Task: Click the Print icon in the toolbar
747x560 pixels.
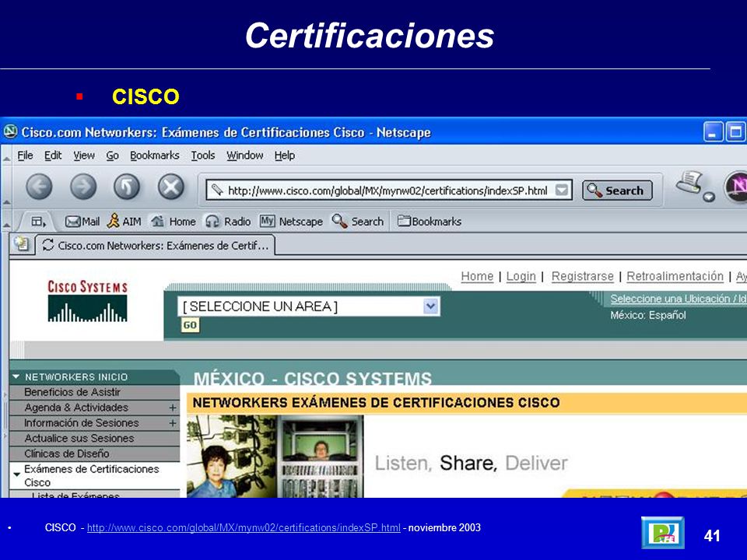Action: (690, 183)
